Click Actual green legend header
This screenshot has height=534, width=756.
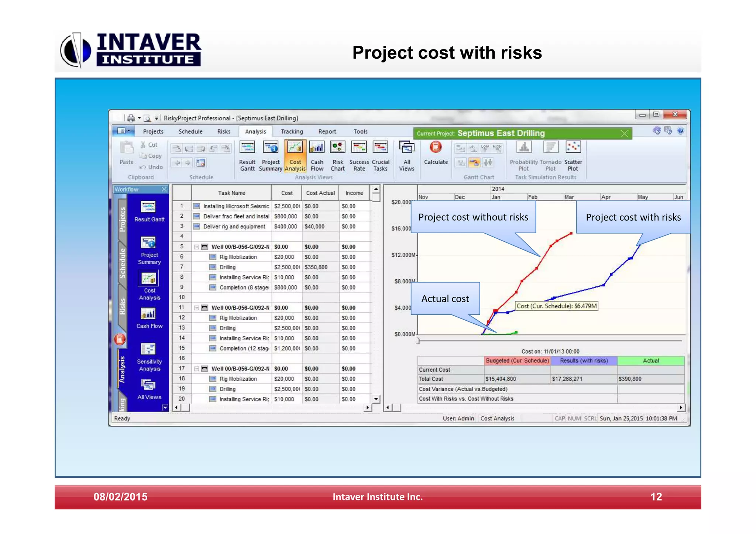click(x=650, y=361)
